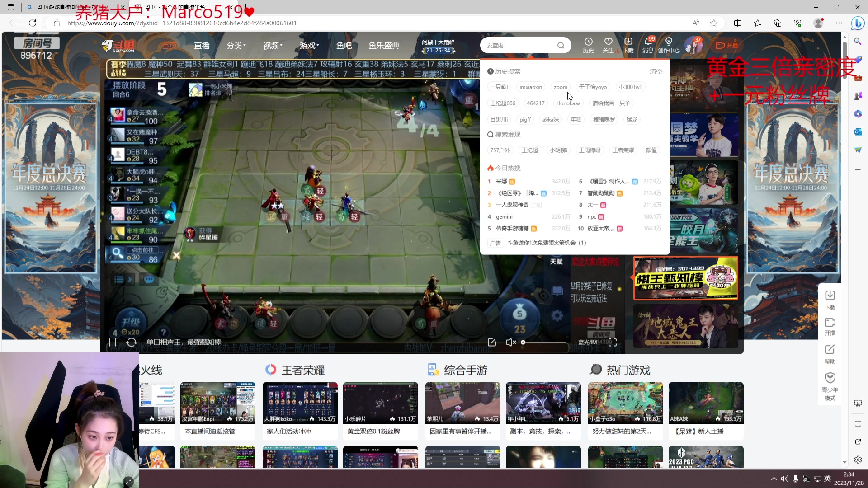This screenshot has height=488, width=868.
Task: Expand the 游戏 dropdown in navigation
Action: tap(309, 46)
